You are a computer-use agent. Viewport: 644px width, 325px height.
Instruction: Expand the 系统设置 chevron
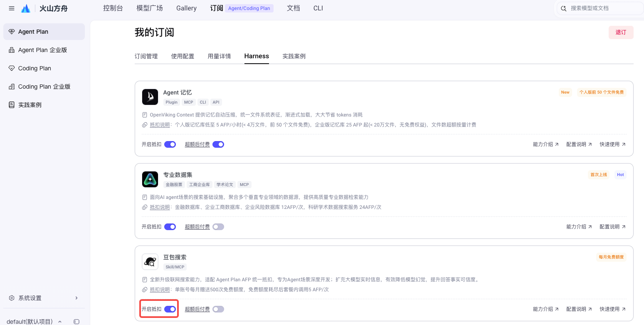[76, 298]
